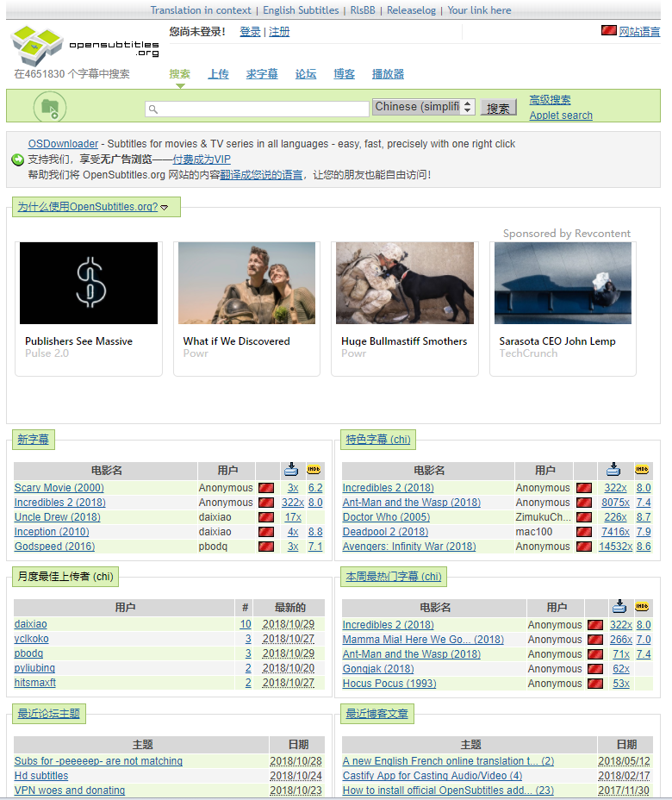The height and width of the screenshot is (800, 672).
Task: Click the folder upload icon in search bar
Action: (x=50, y=107)
